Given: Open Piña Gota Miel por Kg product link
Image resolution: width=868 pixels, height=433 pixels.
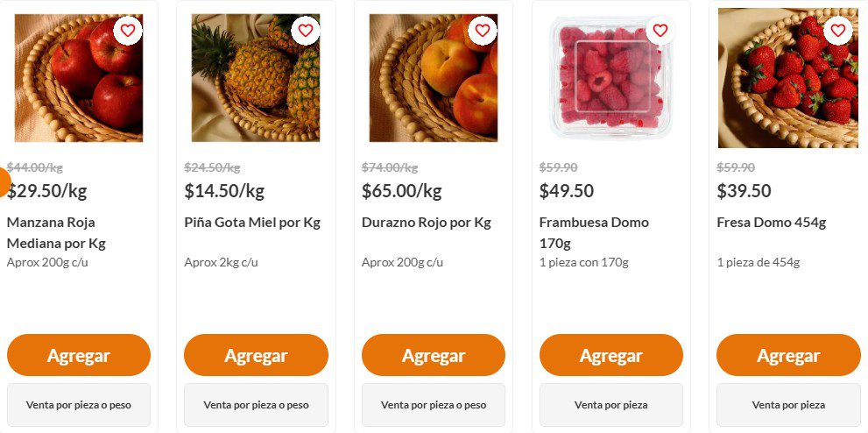Looking at the screenshot, I should (252, 223).
